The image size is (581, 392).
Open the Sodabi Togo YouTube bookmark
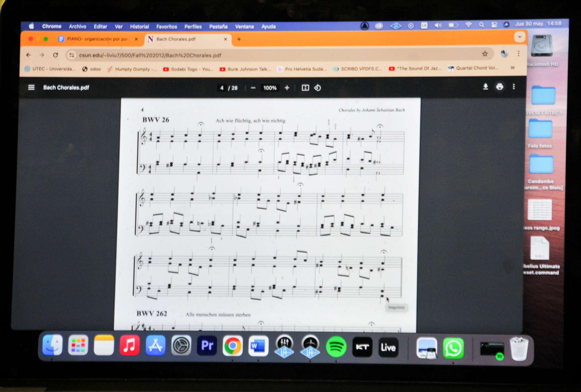188,69
